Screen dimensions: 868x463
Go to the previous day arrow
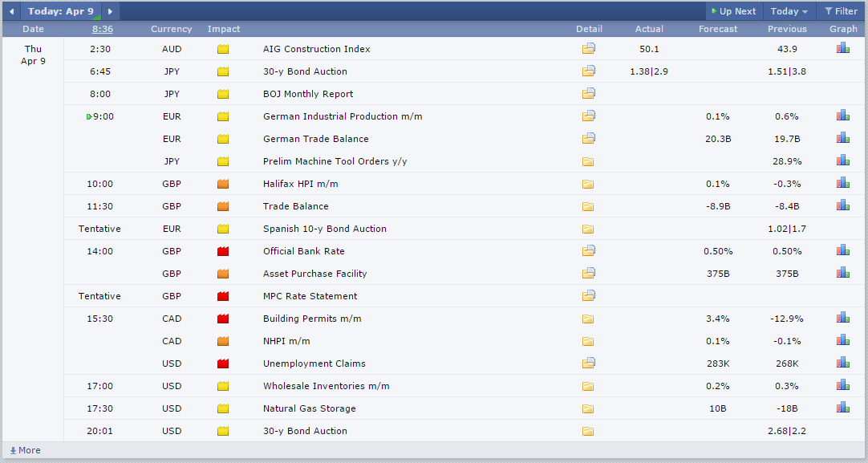pos(11,11)
